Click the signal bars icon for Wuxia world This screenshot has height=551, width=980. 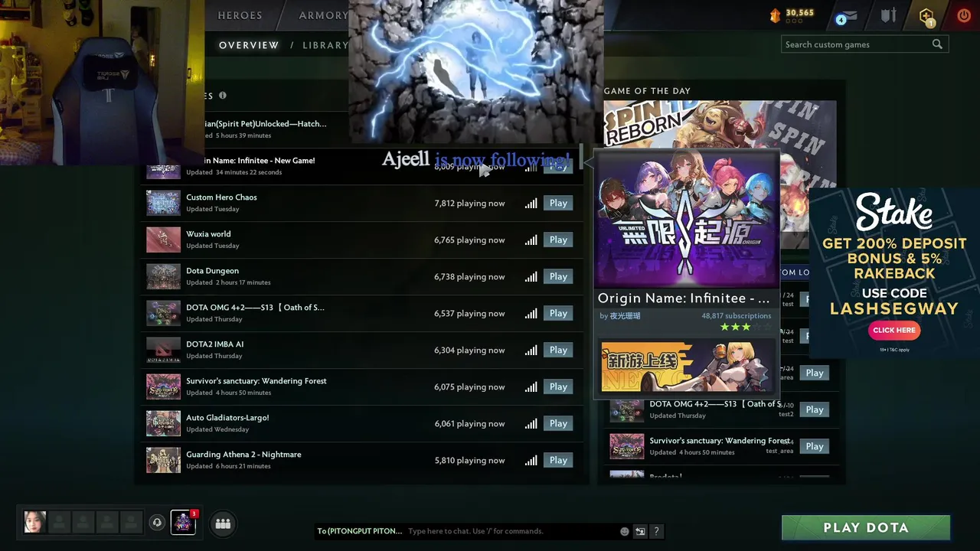[x=531, y=240]
